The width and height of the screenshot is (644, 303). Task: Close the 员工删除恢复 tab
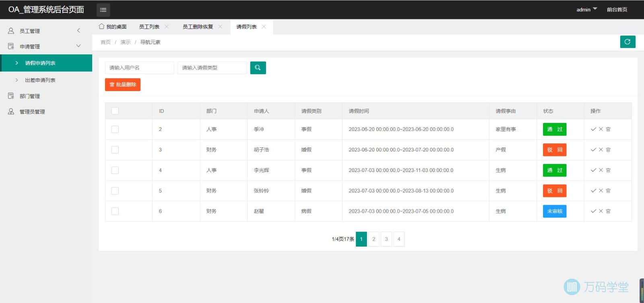pyautogui.click(x=220, y=27)
